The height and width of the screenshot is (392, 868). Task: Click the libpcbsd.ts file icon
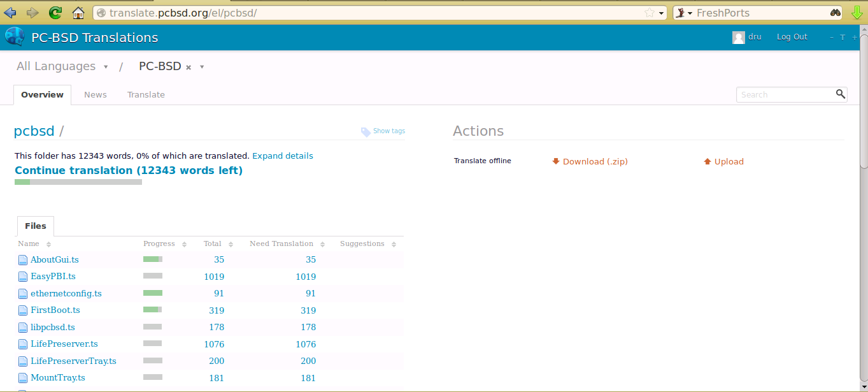[23, 328]
